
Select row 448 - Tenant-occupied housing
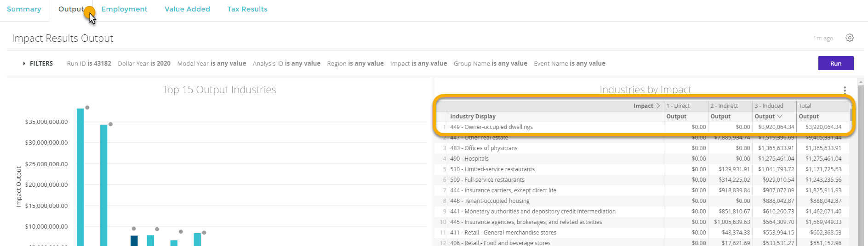click(x=642, y=201)
